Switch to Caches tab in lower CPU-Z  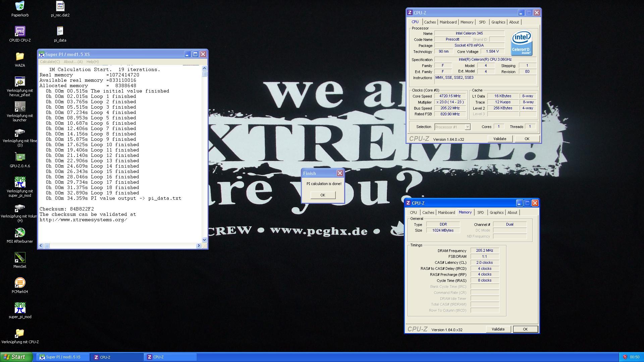428,213
